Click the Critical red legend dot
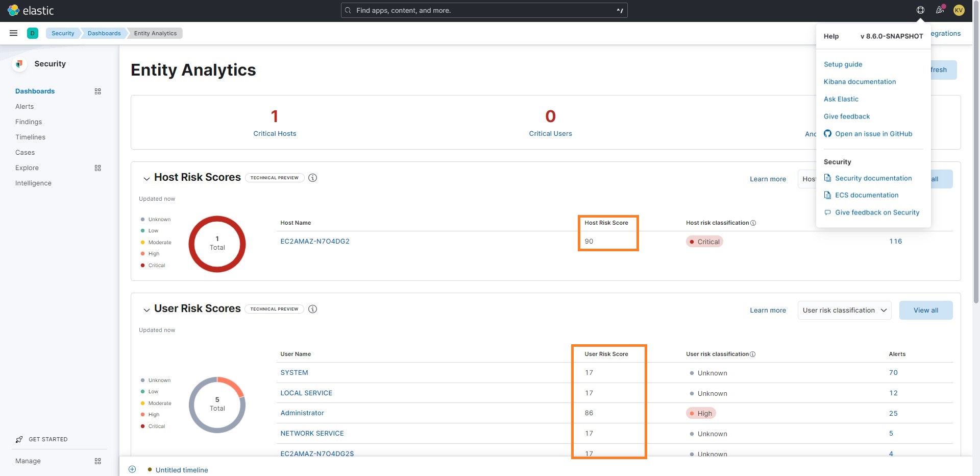The image size is (980, 476). click(143, 265)
